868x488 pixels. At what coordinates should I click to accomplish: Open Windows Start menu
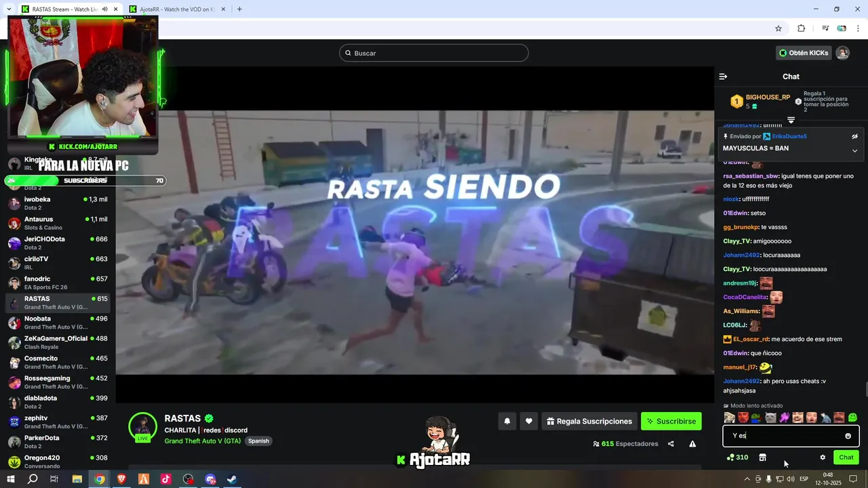point(10,479)
